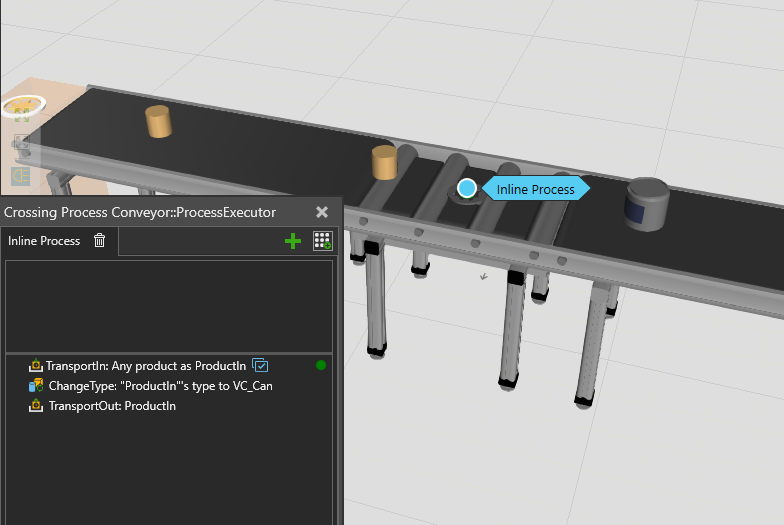Screen dimensions: 784x525
Task: Select the blue VC_Can on conveyor
Action: 647,203
